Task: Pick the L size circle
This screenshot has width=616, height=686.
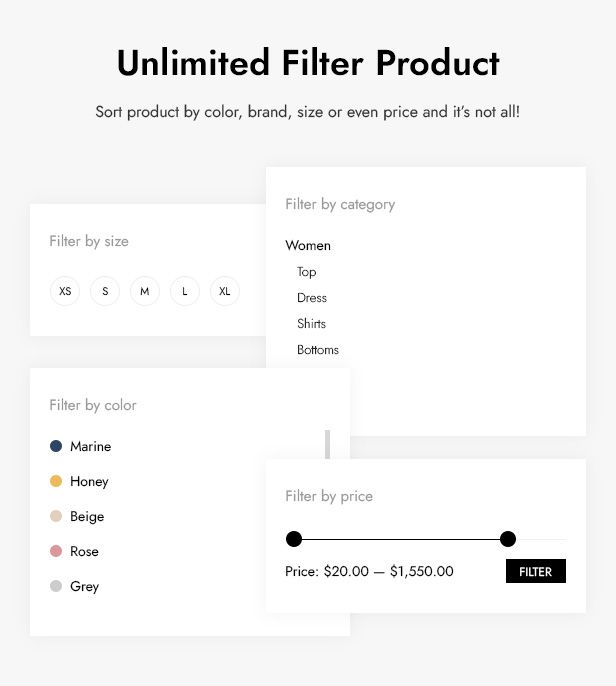Action: (x=185, y=291)
